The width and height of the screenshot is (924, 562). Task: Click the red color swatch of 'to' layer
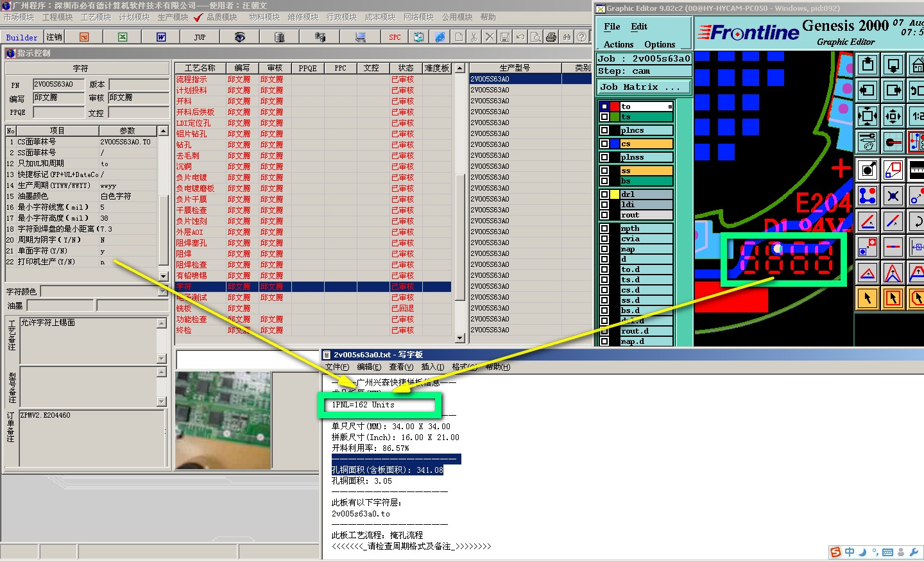615,106
